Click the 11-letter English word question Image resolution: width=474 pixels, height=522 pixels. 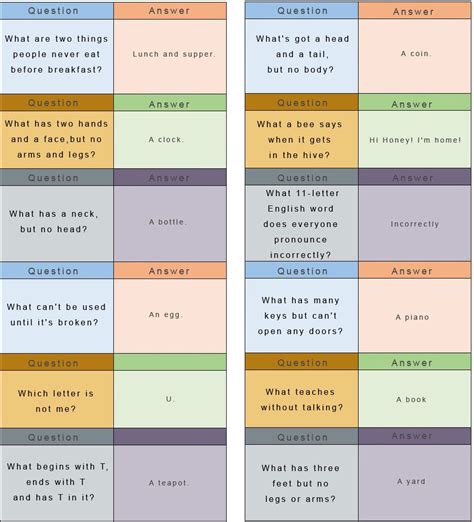302,223
